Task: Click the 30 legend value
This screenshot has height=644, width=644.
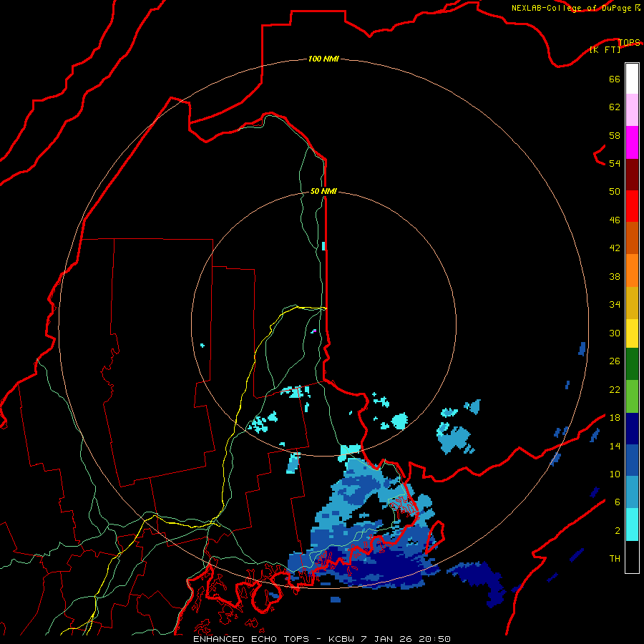Action: point(615,333)
